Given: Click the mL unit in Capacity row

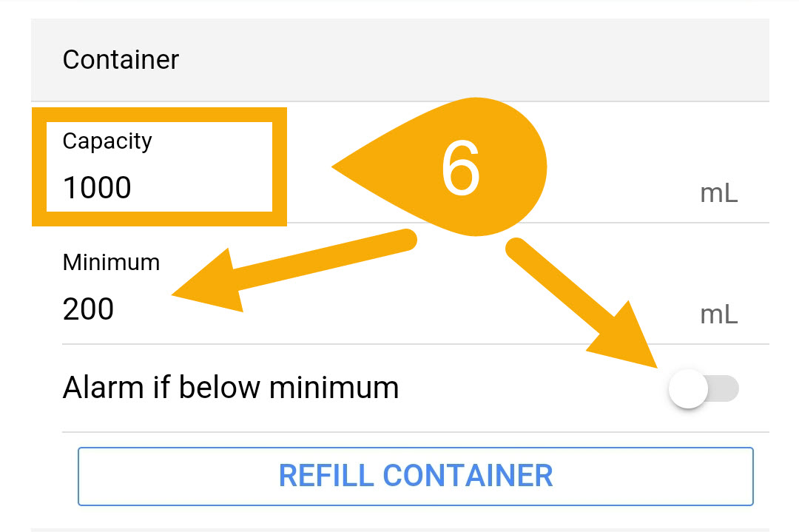Looking at the screenshot, I should [718, 194].
